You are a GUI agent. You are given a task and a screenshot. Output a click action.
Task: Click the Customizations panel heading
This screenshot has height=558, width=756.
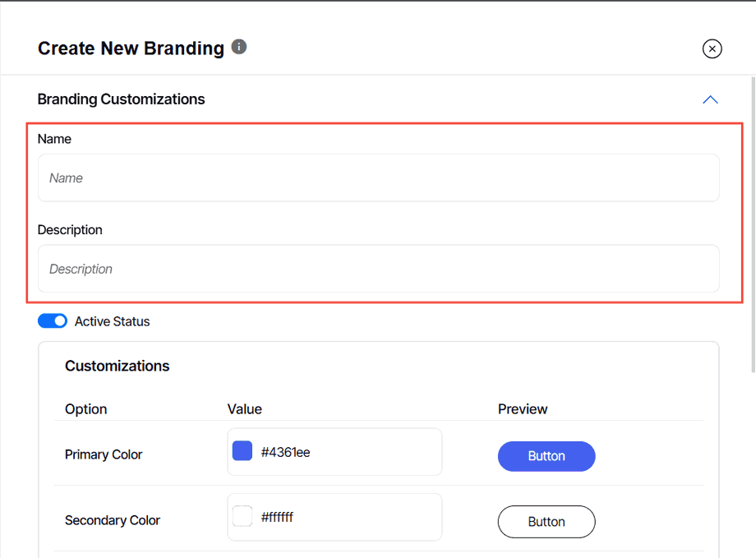tap(117, 366)
